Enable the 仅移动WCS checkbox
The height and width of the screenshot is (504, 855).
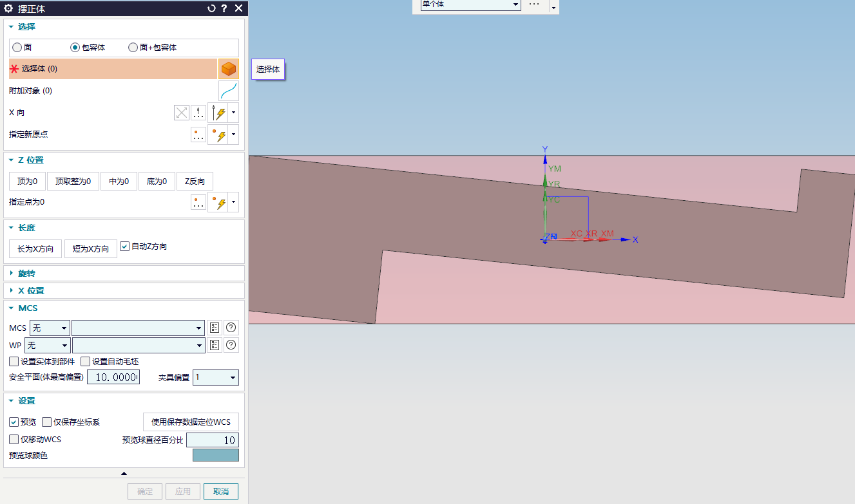click(14, 440)
